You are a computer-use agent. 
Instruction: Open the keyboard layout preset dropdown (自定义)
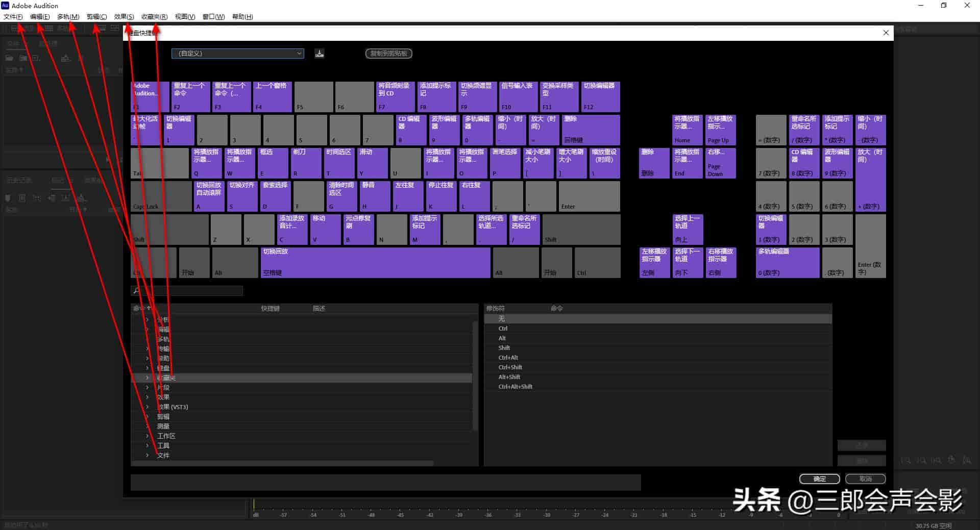(238, 53)
